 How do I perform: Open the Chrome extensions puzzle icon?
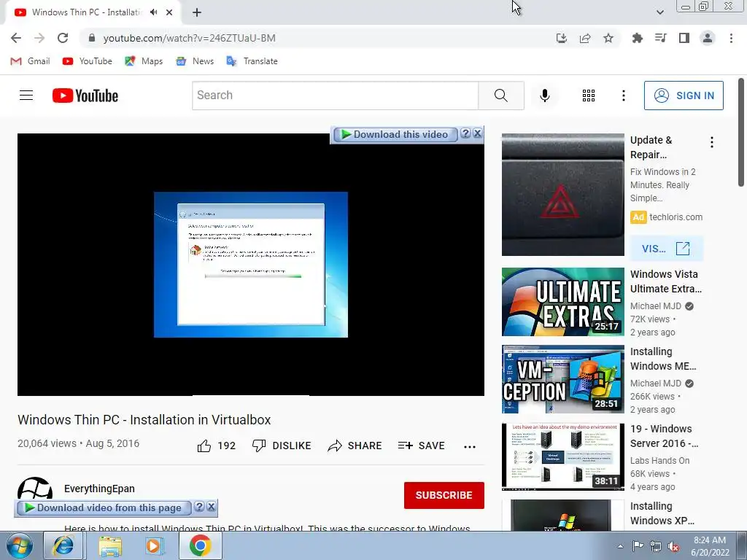[637, 38]
